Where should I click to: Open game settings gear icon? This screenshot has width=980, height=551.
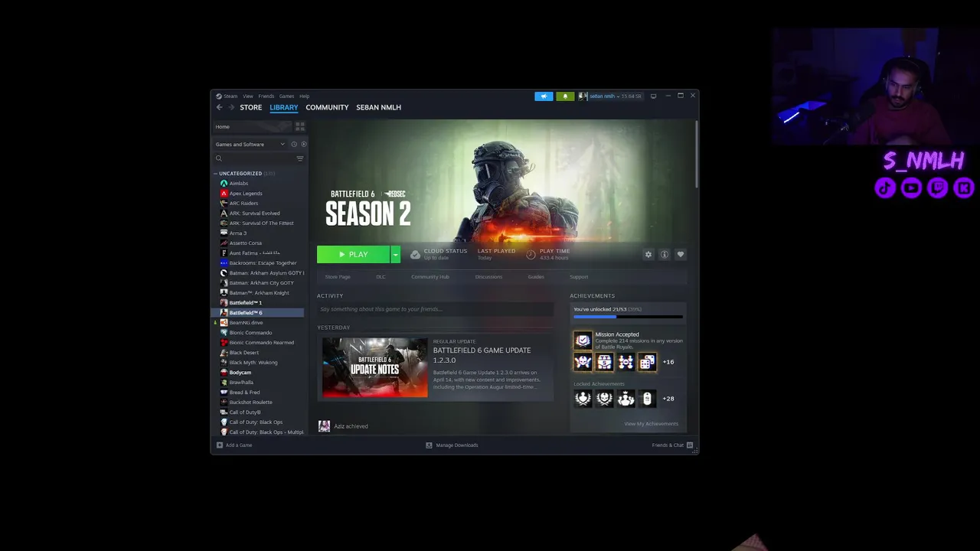click(648, 255)
